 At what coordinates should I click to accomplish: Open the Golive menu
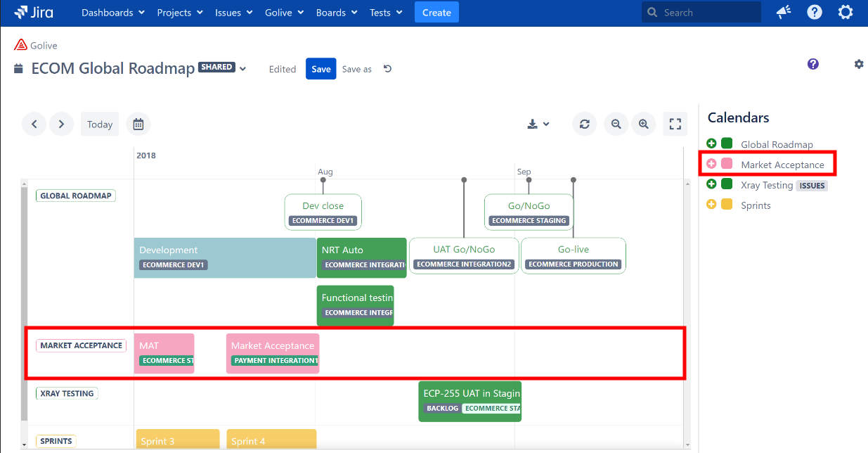(x=284, y=13)
